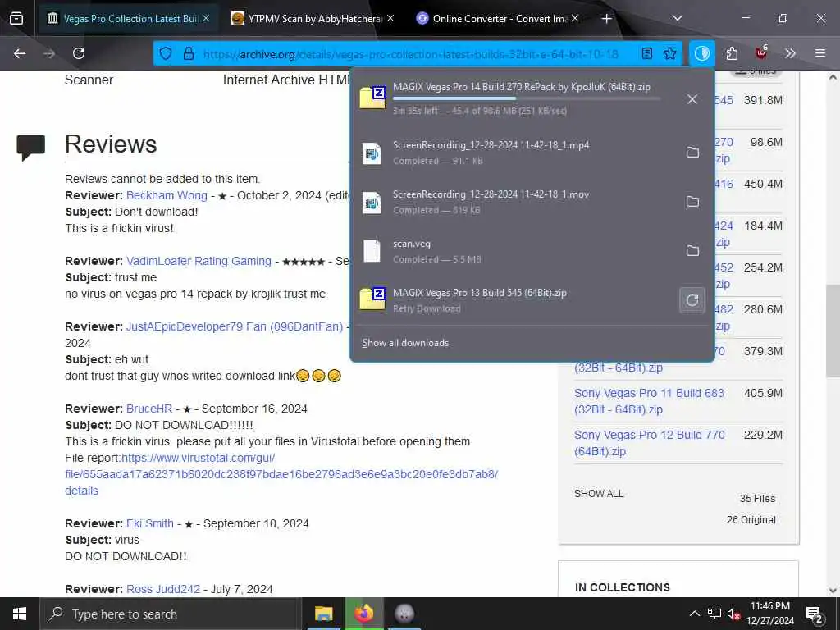Image resolution: width=840 pixels, height=630 pixels.
Task: Toggle the downloads panel toolbar button
Action: point(702,53)
